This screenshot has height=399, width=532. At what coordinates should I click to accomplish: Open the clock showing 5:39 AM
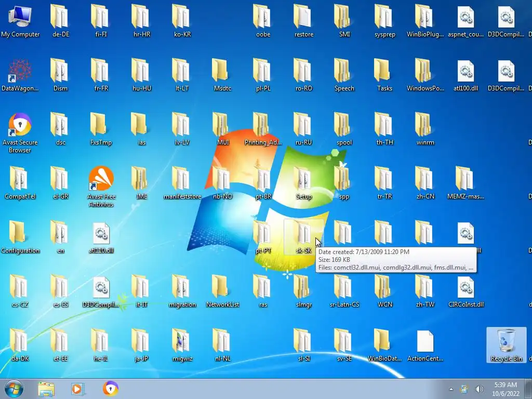(506, 389)
